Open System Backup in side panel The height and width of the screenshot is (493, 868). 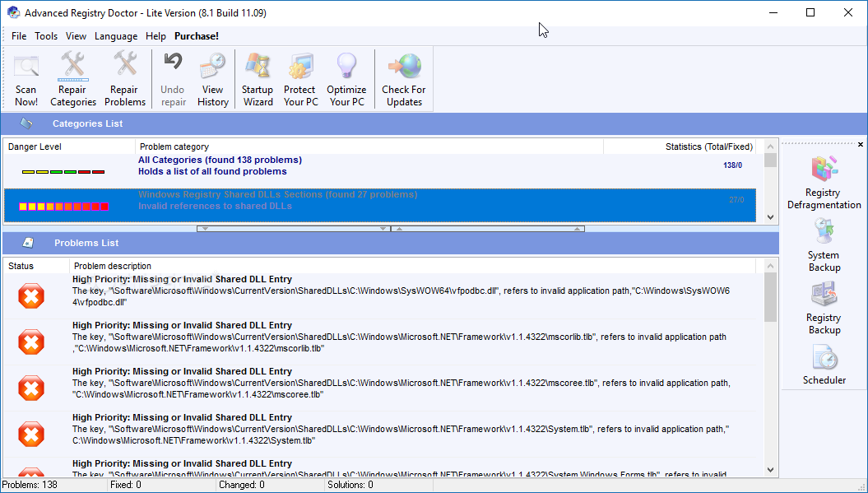(x=824, y=245)
